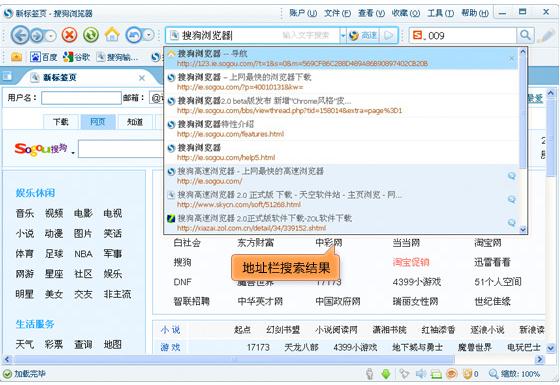Viewport: 560px width, 385px height.
Task: Open the 东方财富 link
Action: tap(255, 243)
